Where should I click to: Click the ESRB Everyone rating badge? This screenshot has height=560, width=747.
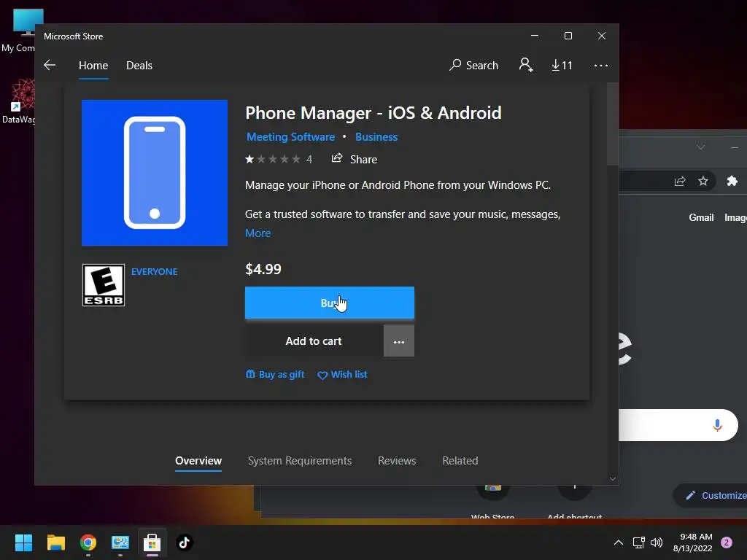pyautogui.click(x=104, y=285)
